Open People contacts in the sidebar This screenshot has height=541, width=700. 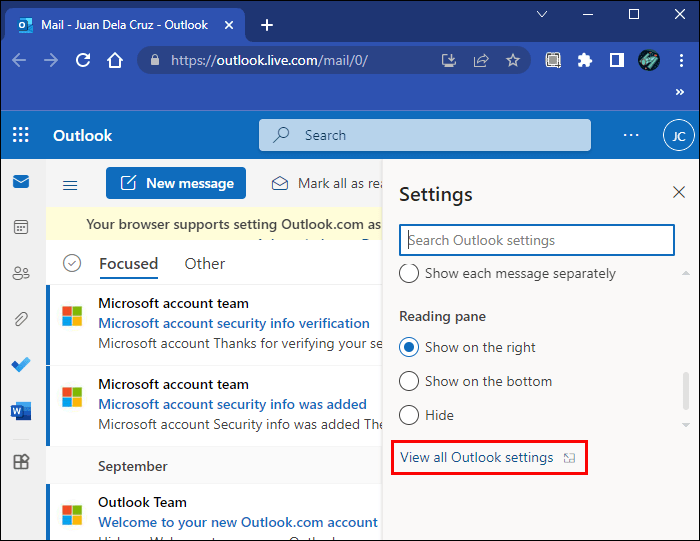(21, 272)
